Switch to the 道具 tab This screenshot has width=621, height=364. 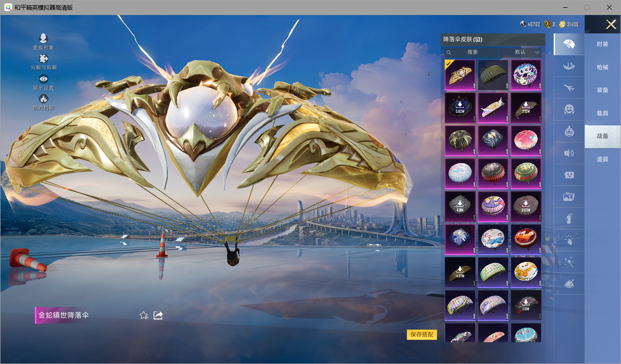[603, 159]
